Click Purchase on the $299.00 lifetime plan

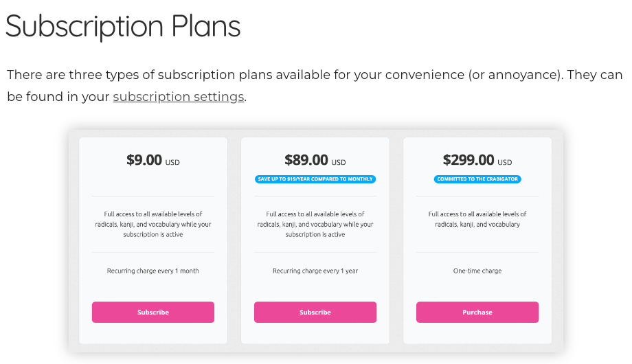pos(477,312)
